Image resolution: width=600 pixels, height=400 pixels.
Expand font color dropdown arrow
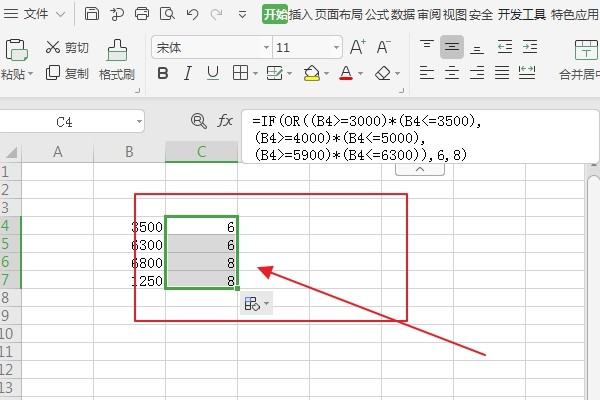coord(360,73)
